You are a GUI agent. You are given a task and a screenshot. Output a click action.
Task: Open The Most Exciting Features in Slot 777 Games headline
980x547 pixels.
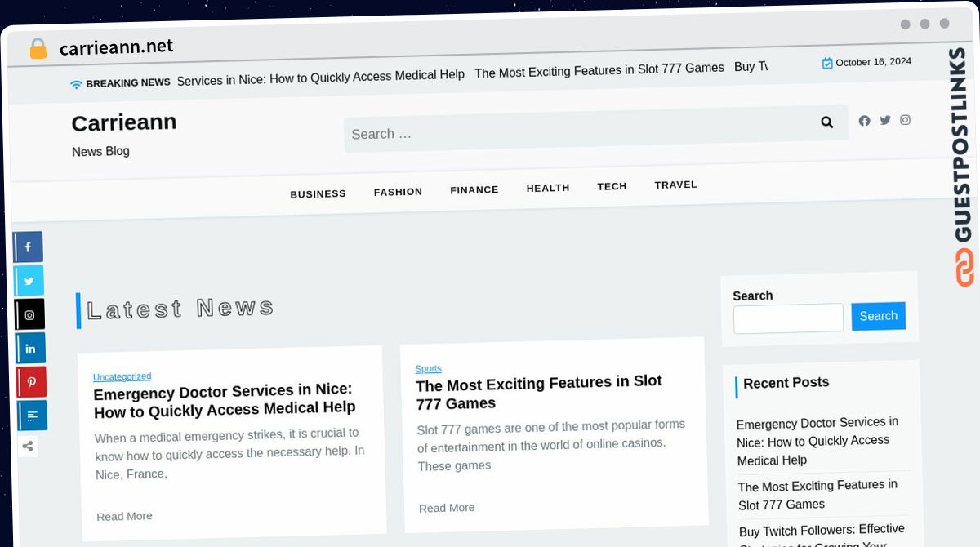click(x=539, y=392)
